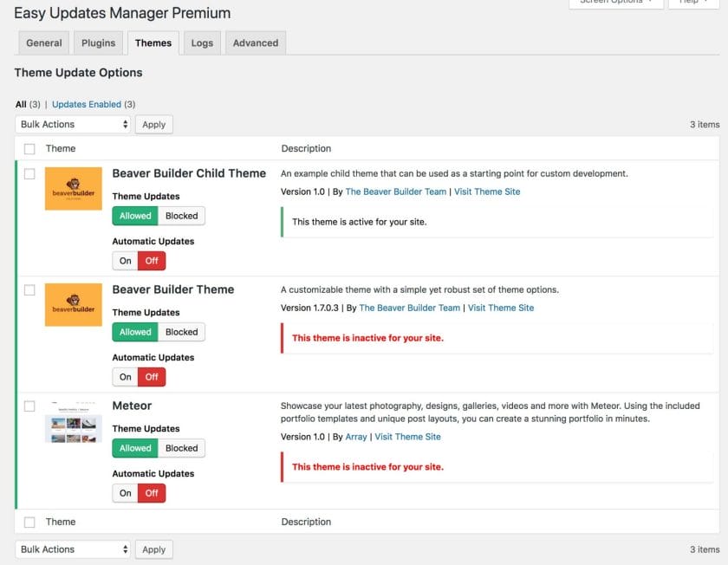Open Beaver Builder Team link for Beaver Builder Theme

409,308
